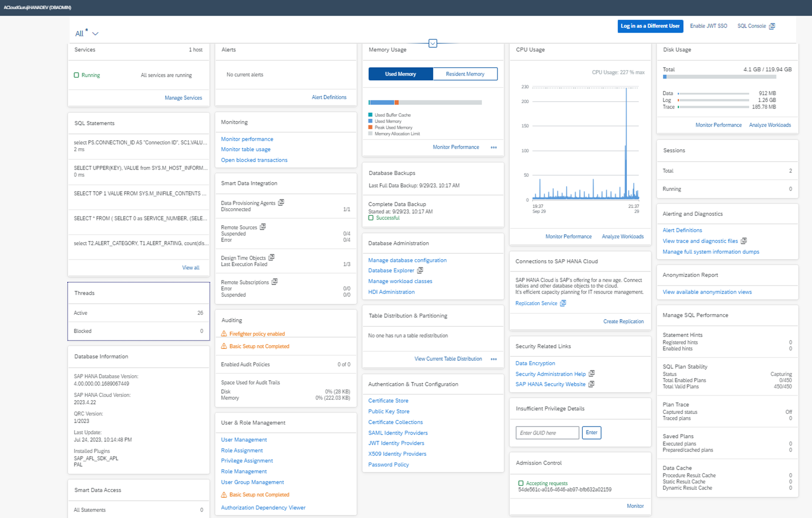Collapse header using center chevron button

[433, 43]
